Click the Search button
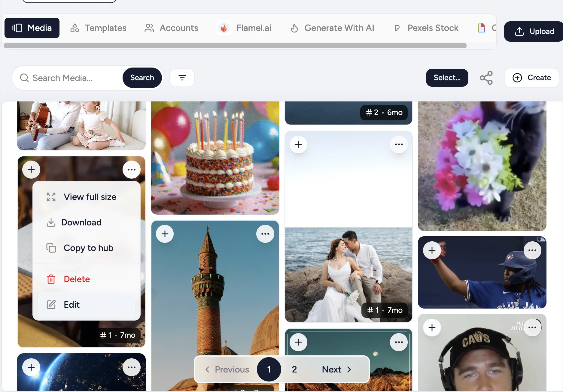Image resolution: width=563 pixels, height=392 pixels. (x=142, y=78)
